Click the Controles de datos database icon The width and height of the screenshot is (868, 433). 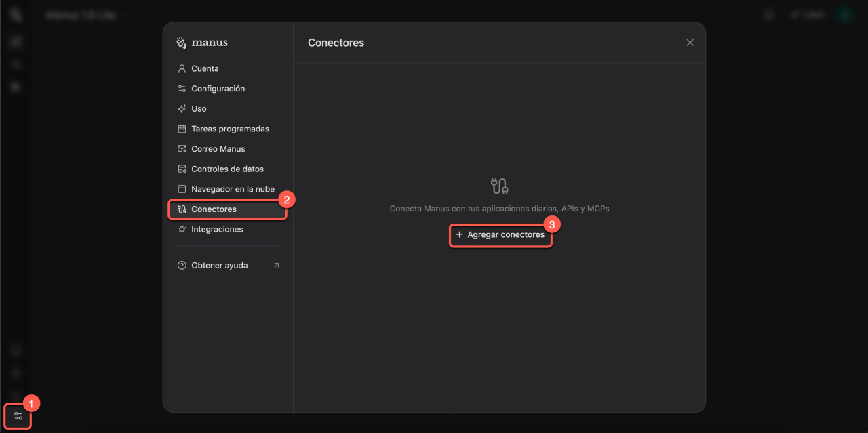click(x=182, y=169)
